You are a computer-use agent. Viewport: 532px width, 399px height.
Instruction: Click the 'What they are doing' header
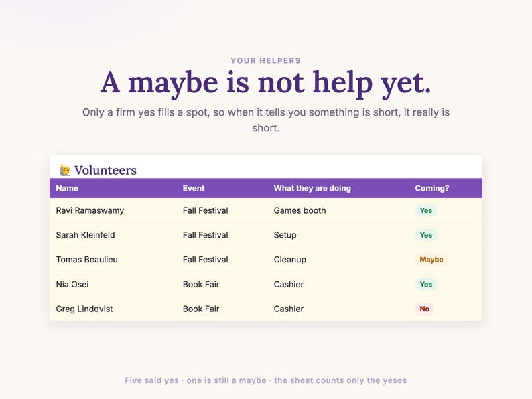(312, 188)
